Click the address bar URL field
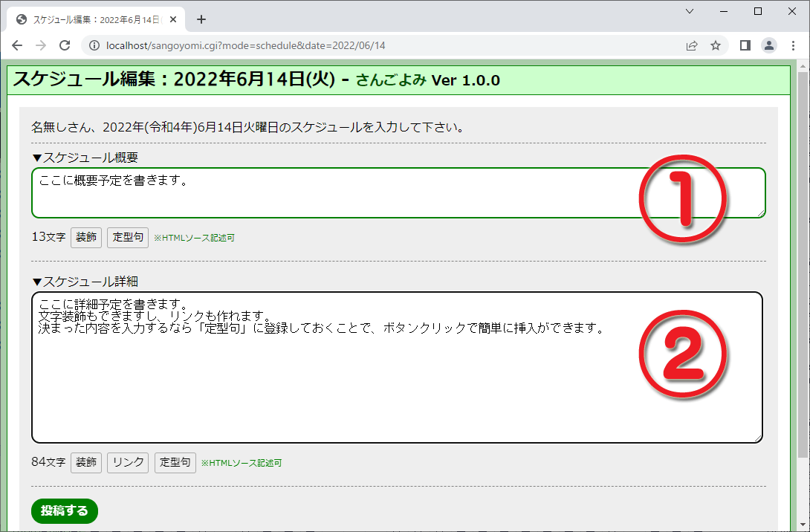 tap(245, 45)
